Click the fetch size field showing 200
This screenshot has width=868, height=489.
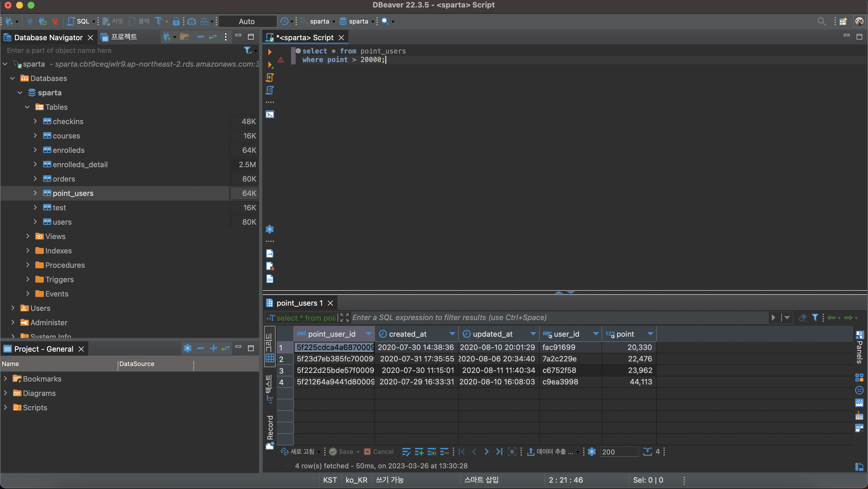(619, 452)
